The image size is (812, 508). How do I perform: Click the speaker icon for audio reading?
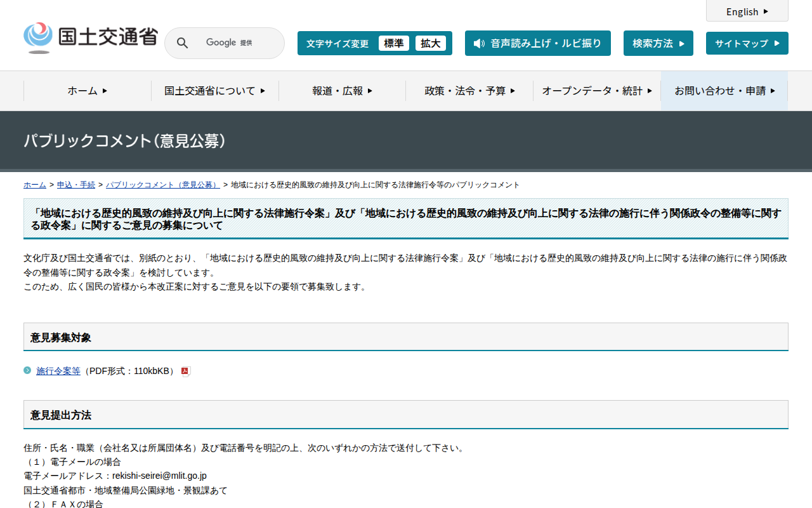tap(479, 43)
